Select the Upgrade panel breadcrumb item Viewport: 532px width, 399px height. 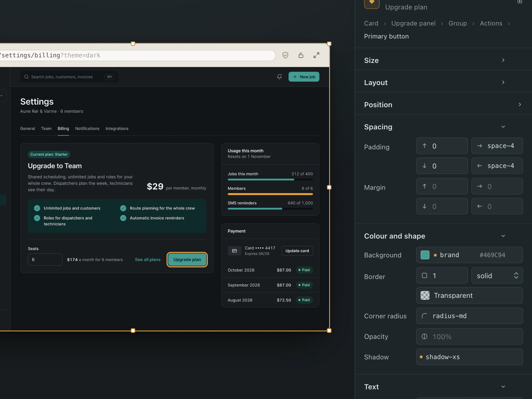[413, 23]
